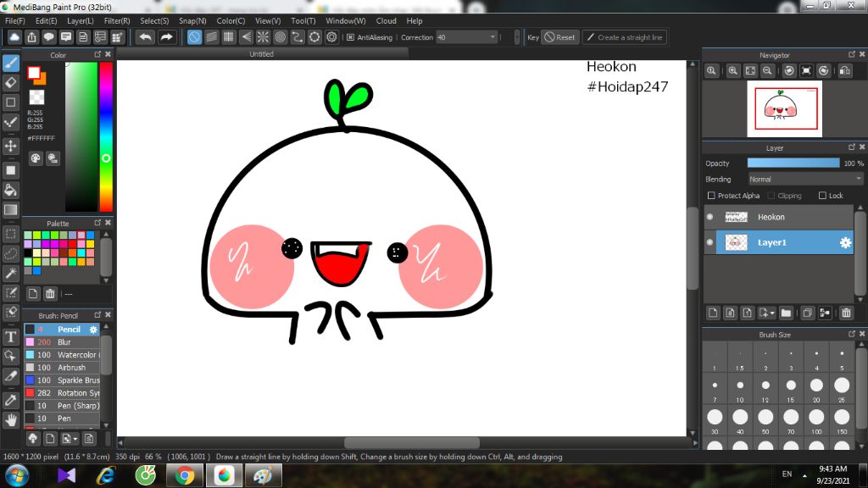Click Create a straight line button

(625, 37)
